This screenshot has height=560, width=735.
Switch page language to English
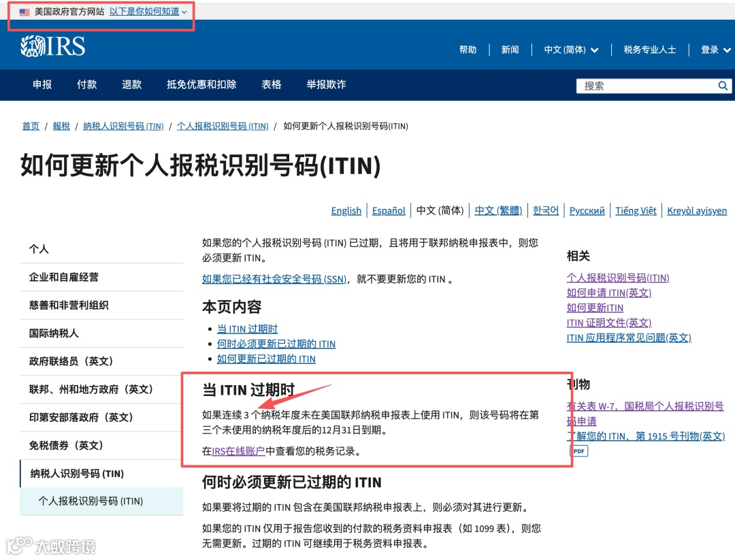[346, 211]
